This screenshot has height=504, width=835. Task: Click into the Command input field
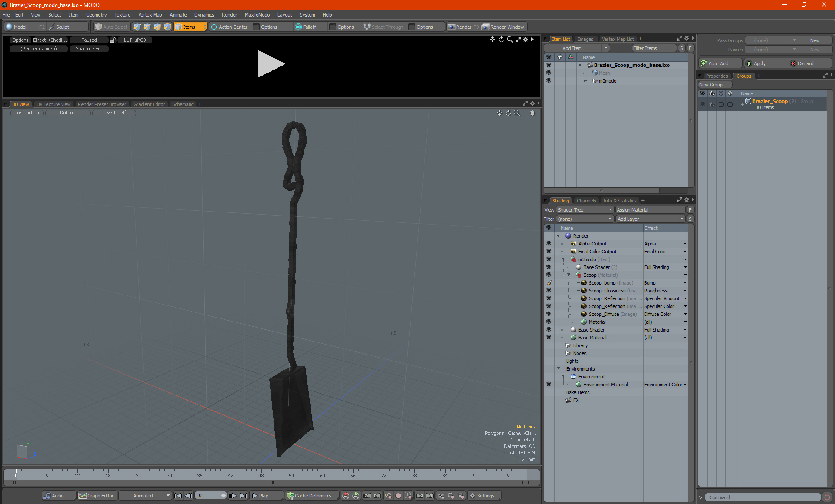point(762,497)
